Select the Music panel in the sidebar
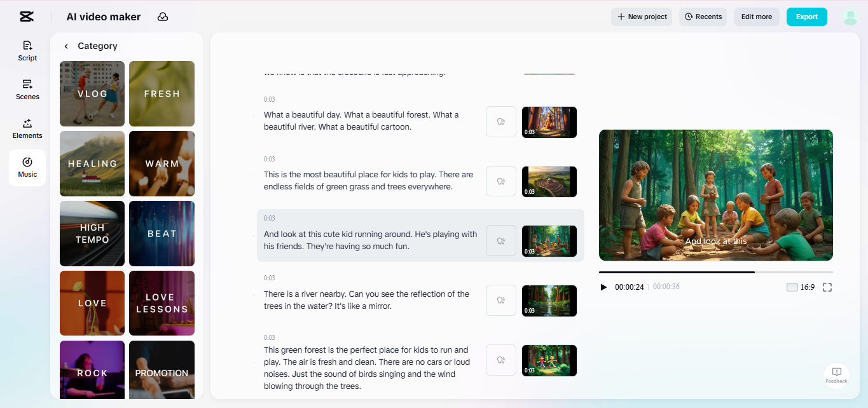 (27, 167)
